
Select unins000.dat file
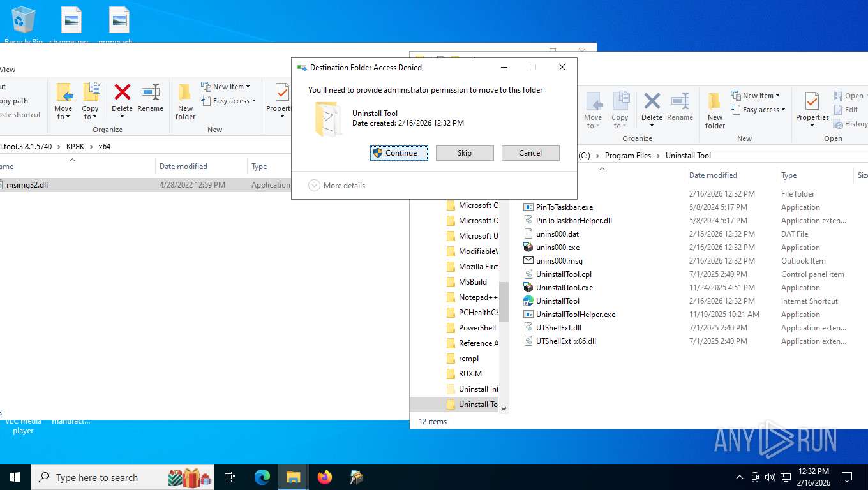coord(557,234)
